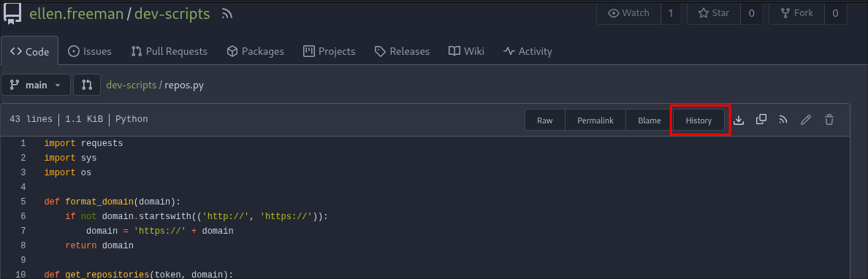868x279 pixels.
Task: Star the dev-scripts repository
Action: coord(714,13)
